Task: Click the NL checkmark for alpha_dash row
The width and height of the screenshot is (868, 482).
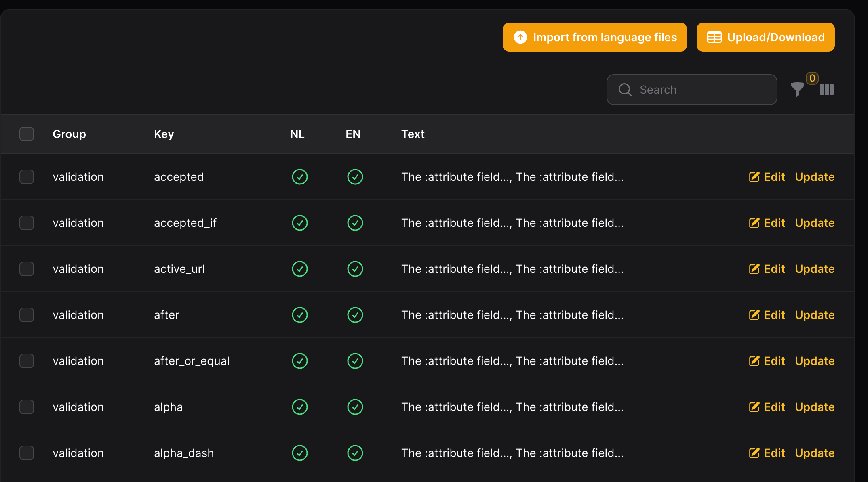Action: click(x=299, y=453)
